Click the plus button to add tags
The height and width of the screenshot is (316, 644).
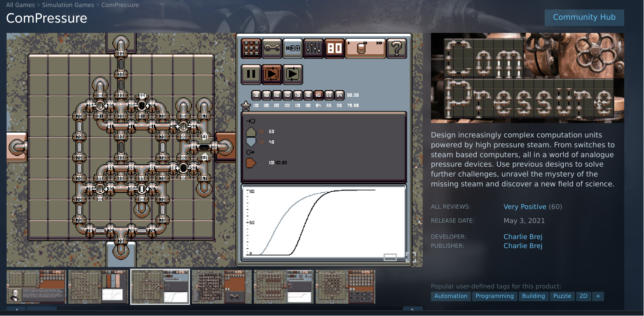point(598,296)
